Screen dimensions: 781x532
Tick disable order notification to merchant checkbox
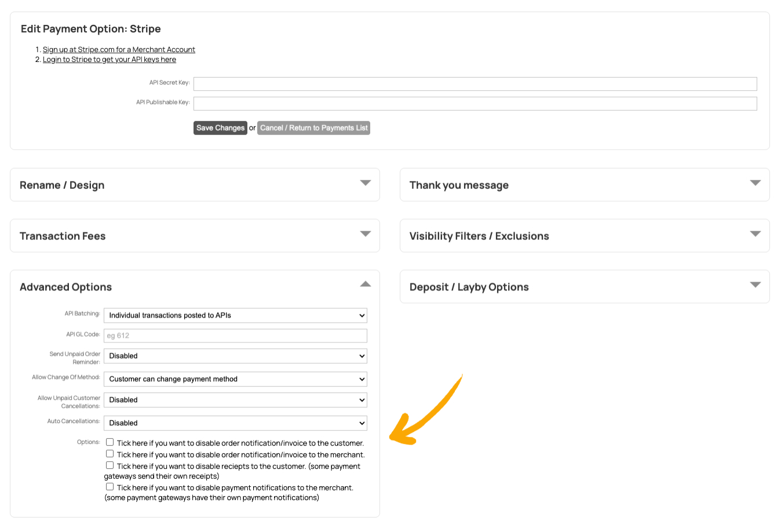110,454
